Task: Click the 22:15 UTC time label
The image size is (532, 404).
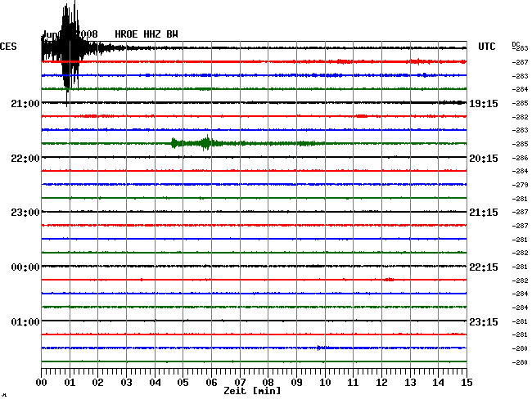Action: click(x=484, y=267)
